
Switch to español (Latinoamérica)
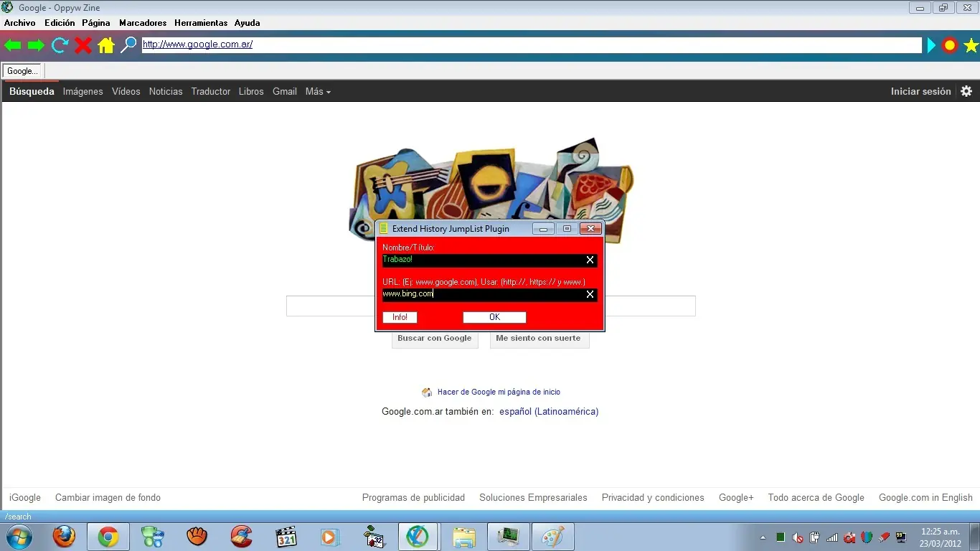549,412
